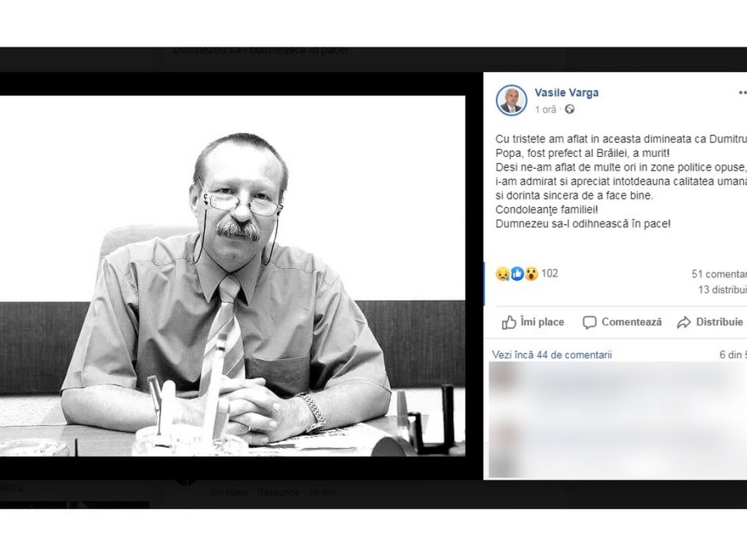
Task: Click the speech bubble comment icon
Action: pyautogui.click(x=589, y=322)
